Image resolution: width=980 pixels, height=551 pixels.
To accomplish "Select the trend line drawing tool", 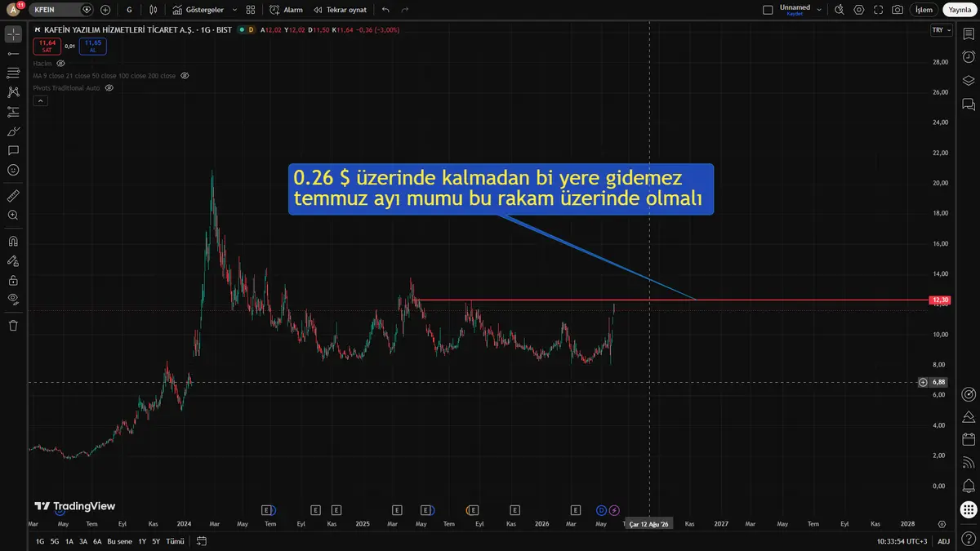I will click(x=13, y=53).
